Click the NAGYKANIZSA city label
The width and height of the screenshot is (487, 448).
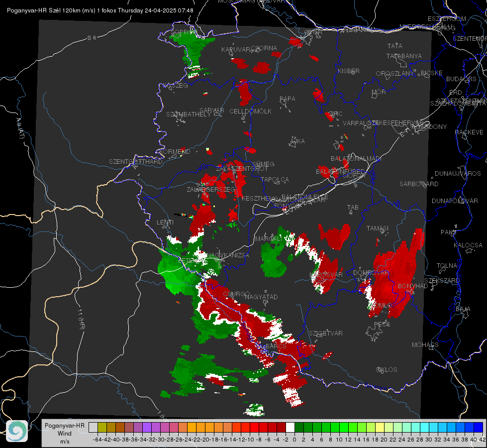point(228,255)
